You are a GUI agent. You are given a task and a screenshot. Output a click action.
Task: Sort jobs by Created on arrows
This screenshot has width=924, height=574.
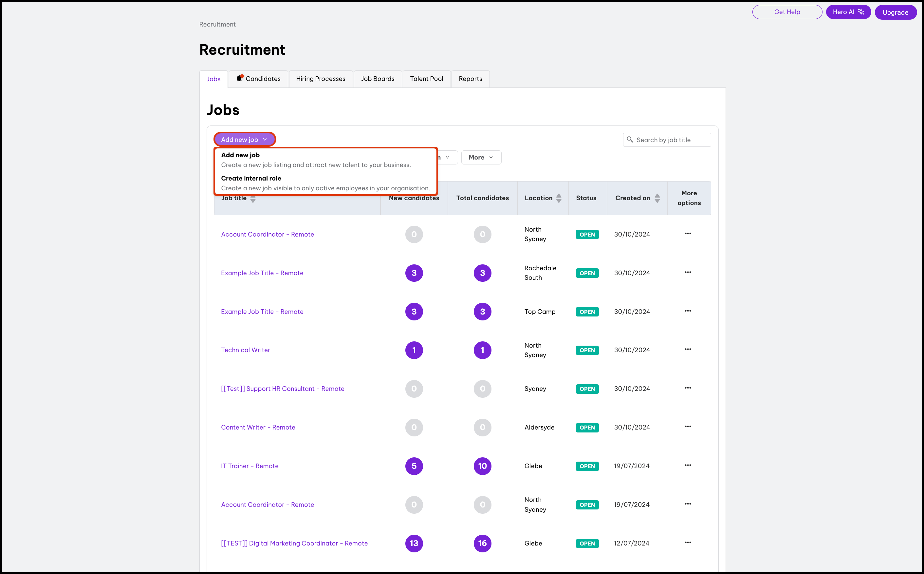coord(657,198)
